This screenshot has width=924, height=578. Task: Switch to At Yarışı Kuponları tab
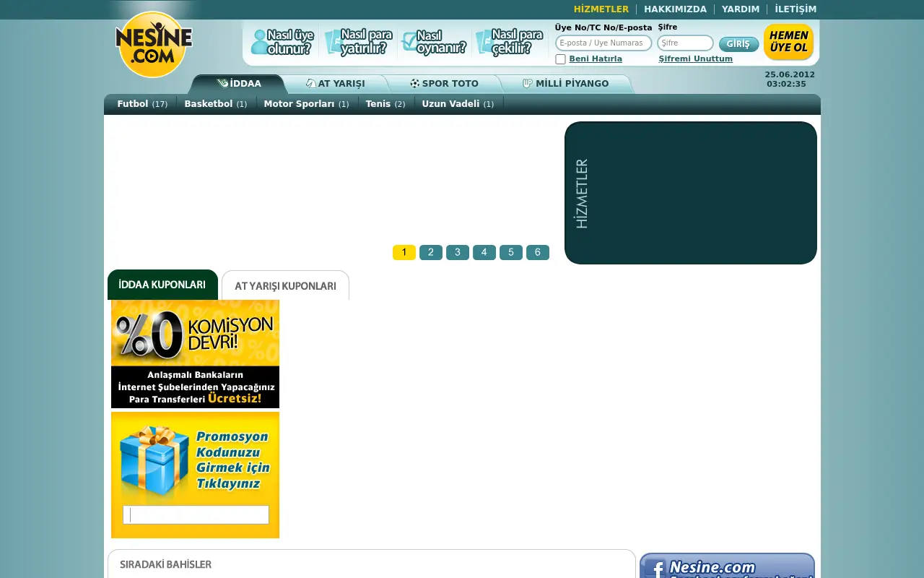285,285
